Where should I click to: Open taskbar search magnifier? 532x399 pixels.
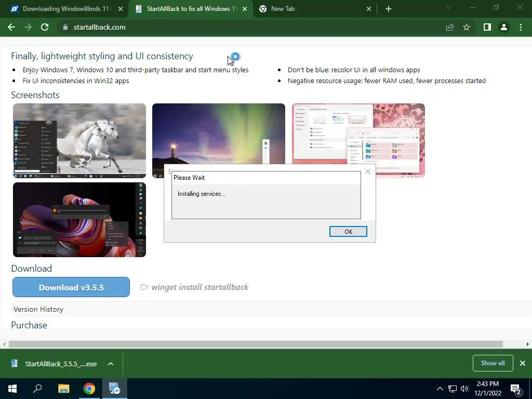coord(37,389)
